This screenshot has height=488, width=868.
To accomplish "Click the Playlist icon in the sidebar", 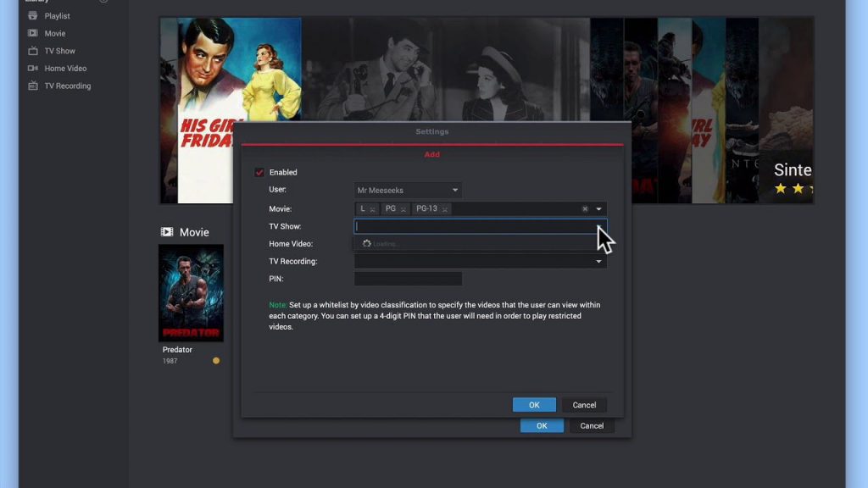I will pyautogui.click(x=33, y=16).
